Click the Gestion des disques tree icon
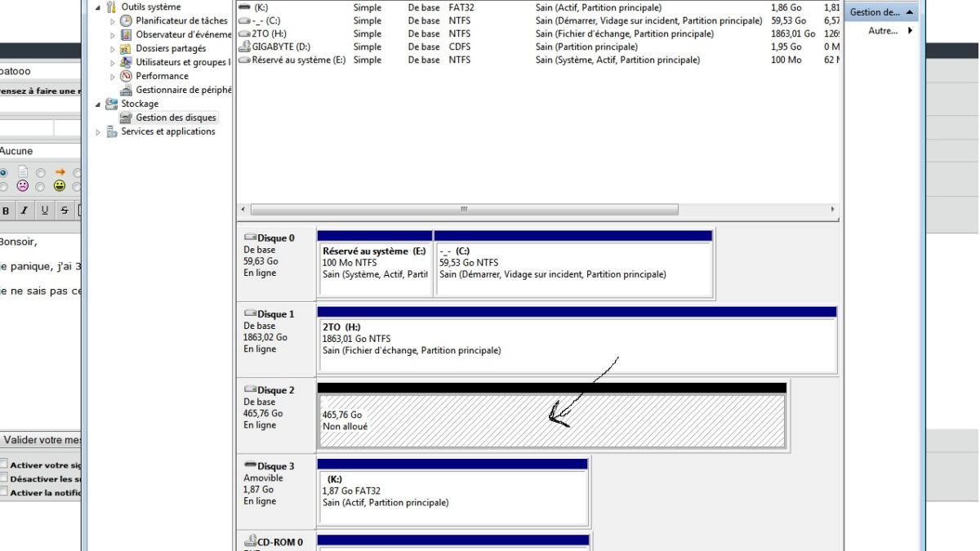This screenshot has height=551, width=980. point(127,118)
